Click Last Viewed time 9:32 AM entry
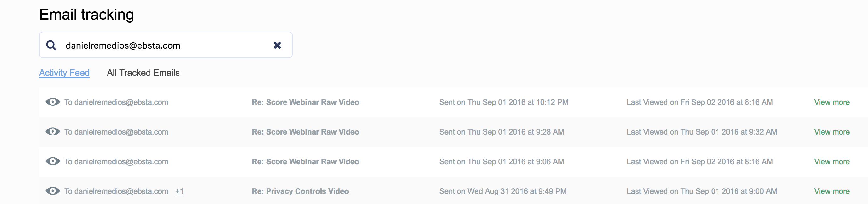 [701, 132]
